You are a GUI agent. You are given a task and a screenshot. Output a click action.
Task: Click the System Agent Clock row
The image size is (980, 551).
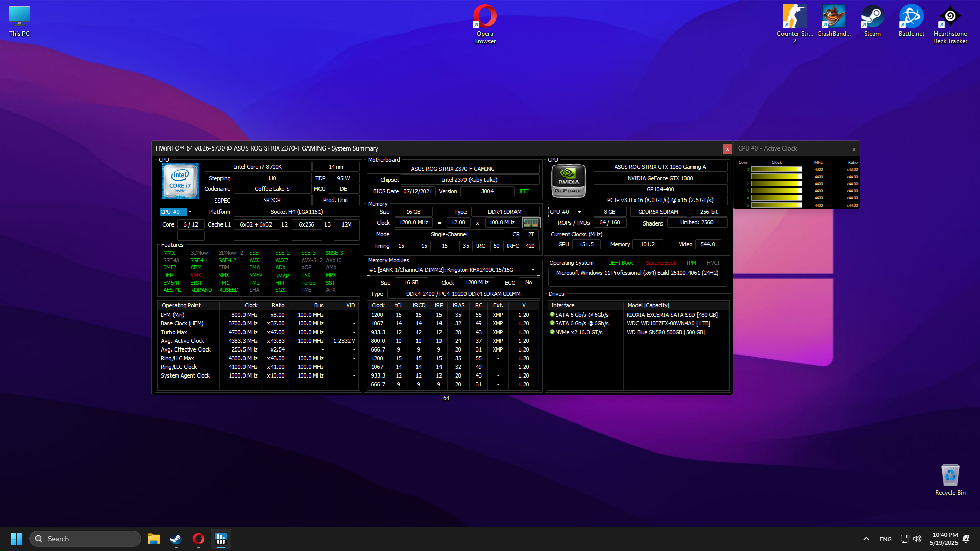pos(258,375)
